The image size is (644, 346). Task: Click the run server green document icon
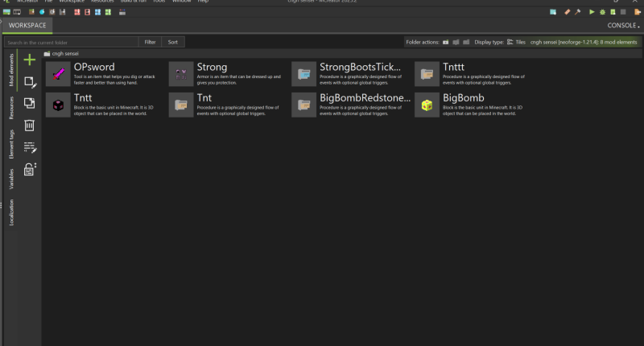613,12
